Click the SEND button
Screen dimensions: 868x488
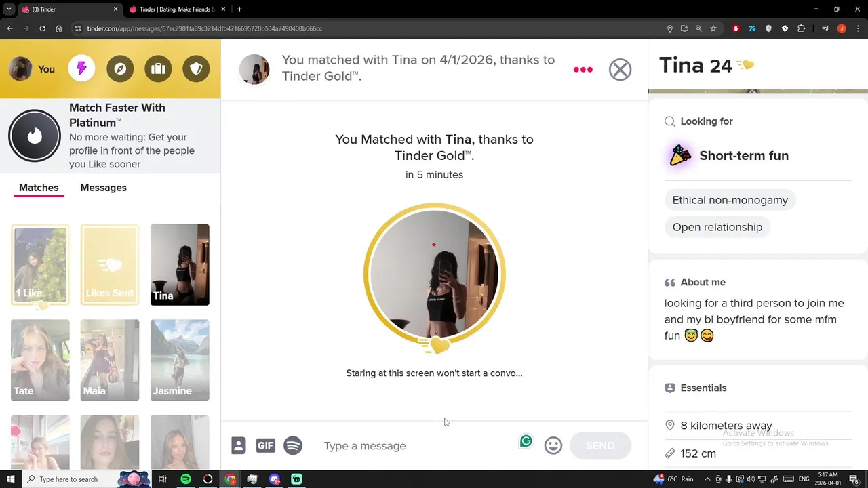pyautogui.click(x=600, y=445)
